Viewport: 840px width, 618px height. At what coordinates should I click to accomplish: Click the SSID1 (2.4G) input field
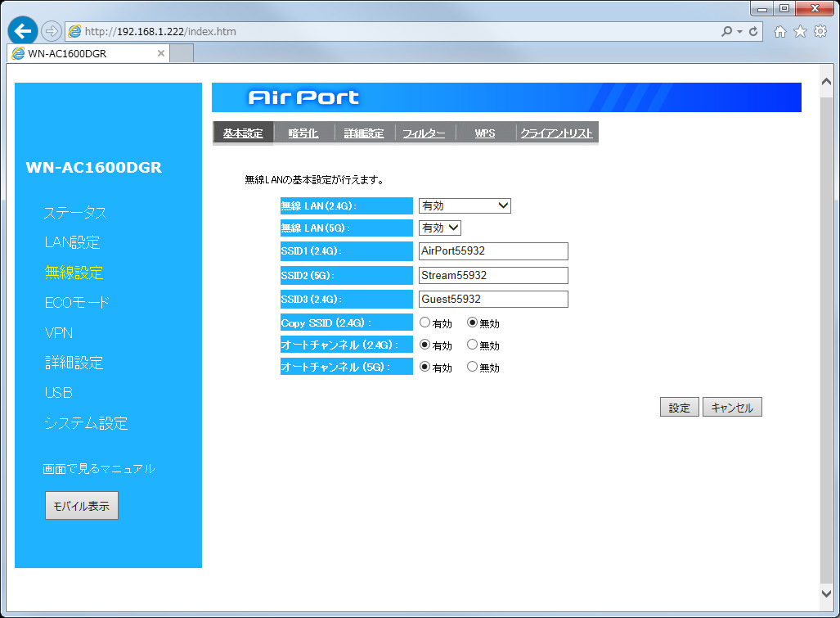coord(493,250)
